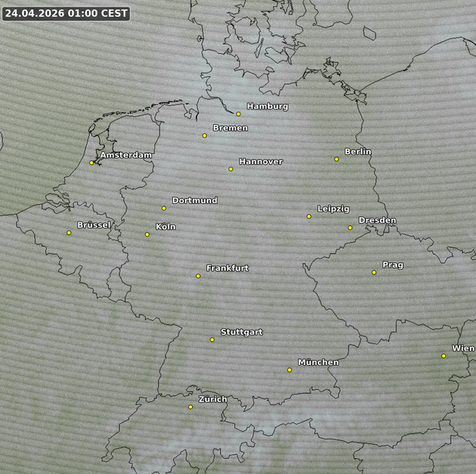Click the timestamp label 24.04.2026 01:00 CEST
The width and height of the screenshot is (476, 474).
click(66, 14)
